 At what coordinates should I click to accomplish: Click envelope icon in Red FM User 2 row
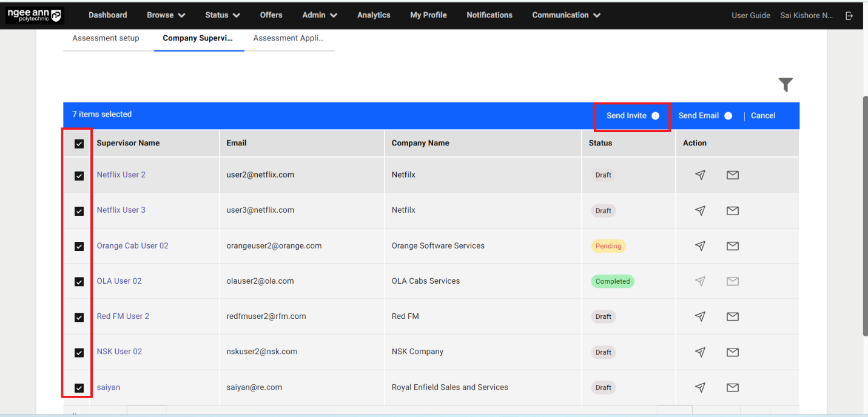coord(732,316)
